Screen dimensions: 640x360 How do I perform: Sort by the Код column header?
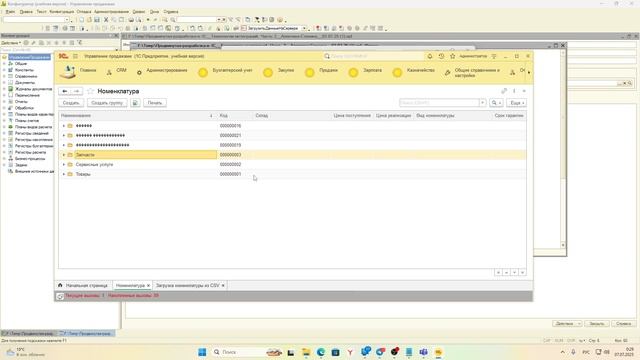point(235,116)
